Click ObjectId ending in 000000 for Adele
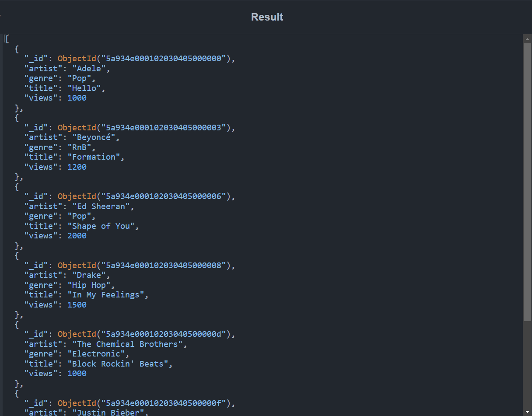The image size is (532, 416). tap(147, 59)
